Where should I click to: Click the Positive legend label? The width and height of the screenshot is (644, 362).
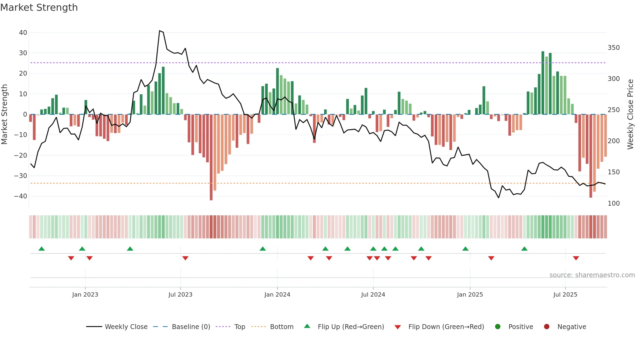pos(521,327)
